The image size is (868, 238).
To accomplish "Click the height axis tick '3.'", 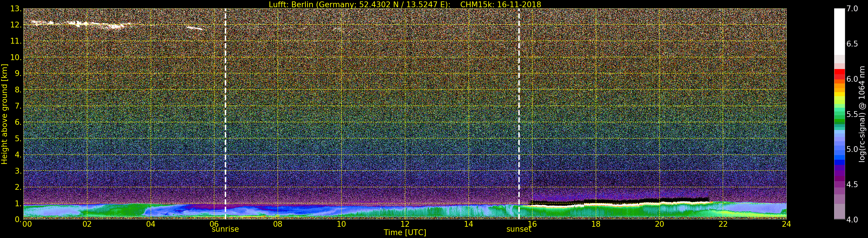I will 18,171.
